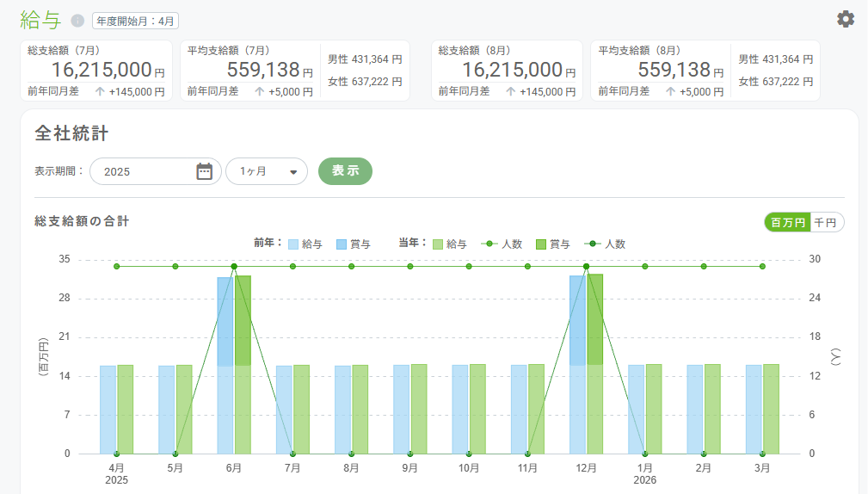The width and height of the screenshot is (868, 494).
Task: Toggle previous-year 給与 legend item
Action: click(305, 244)
